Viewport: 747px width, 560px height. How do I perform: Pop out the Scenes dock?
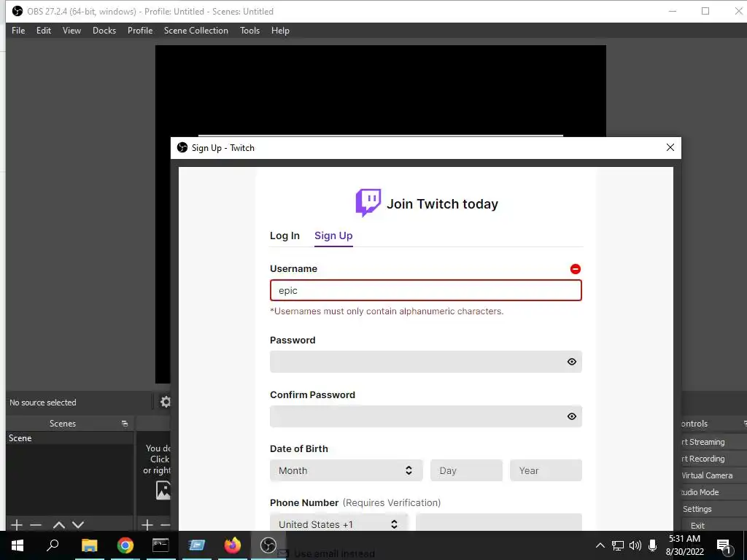pyautogui.click(x=125, y=424)
